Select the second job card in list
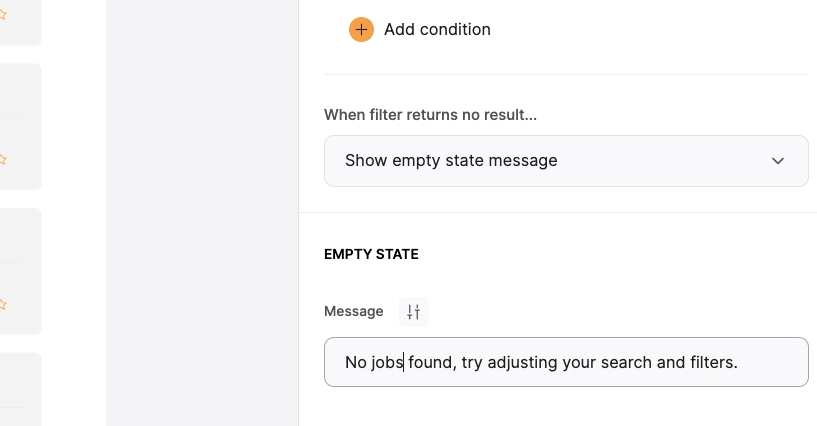Screen dimensions: 817x426 tap(20, 127)
